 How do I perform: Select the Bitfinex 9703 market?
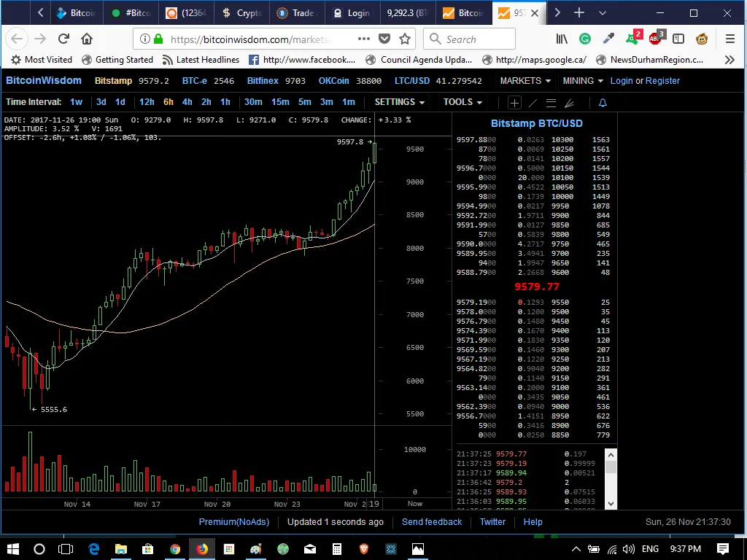[x=276, y=80]
